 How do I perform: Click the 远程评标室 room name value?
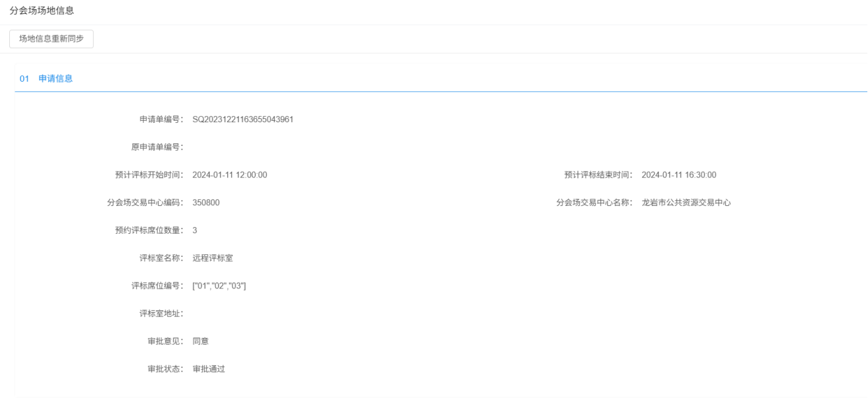(x=212, y=258)
